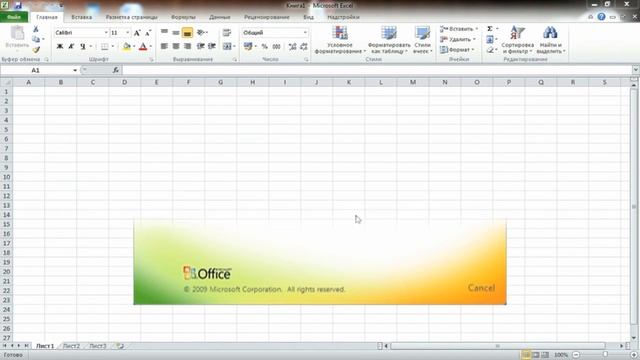
Task: Apply percent style (%) format
Action: pos(264,47)
